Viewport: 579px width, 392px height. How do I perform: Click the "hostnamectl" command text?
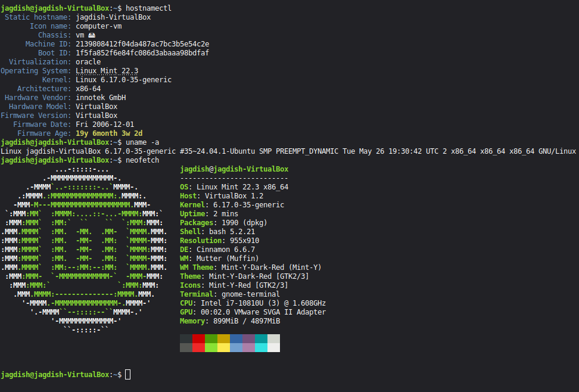[148, 8]
